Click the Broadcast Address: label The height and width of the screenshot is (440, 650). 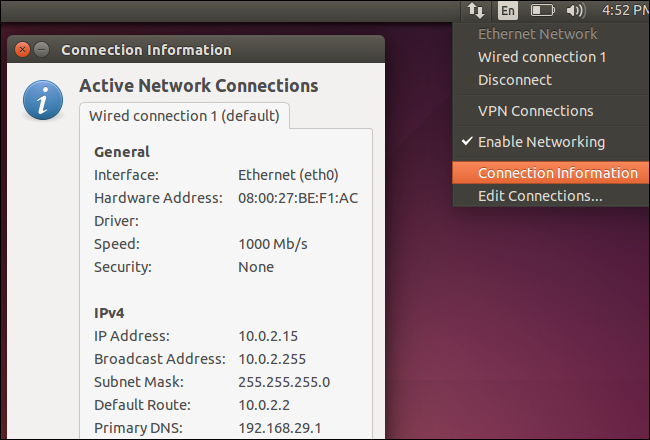point(160,359)
